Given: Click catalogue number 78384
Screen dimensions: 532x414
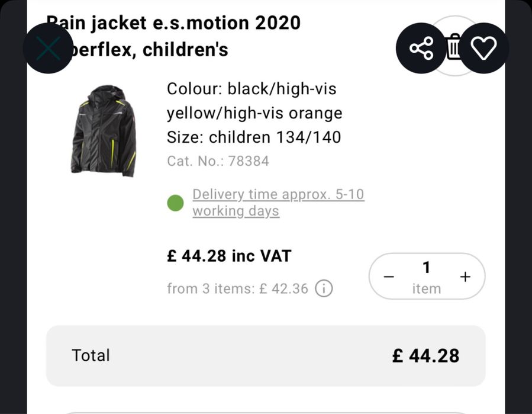Looking at the screenshot, I should (218, 161).
